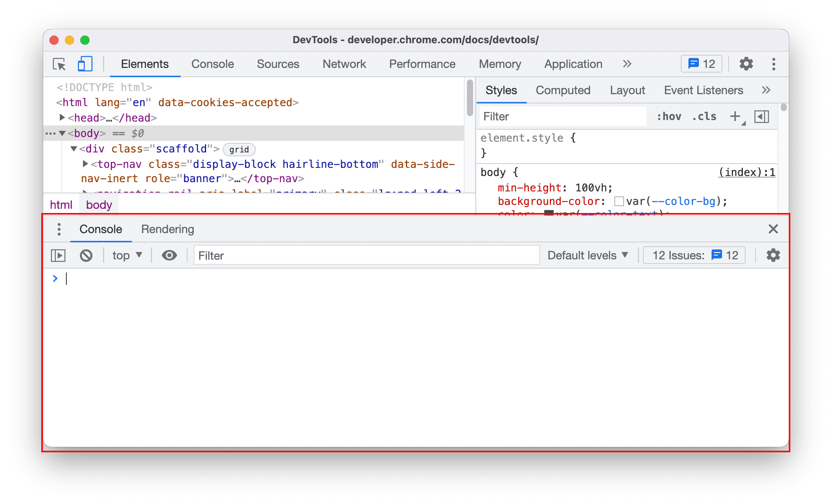Viewport: 832px width, 504px height.
Task: Click the .cls class editor button
Action: (709, 116)
